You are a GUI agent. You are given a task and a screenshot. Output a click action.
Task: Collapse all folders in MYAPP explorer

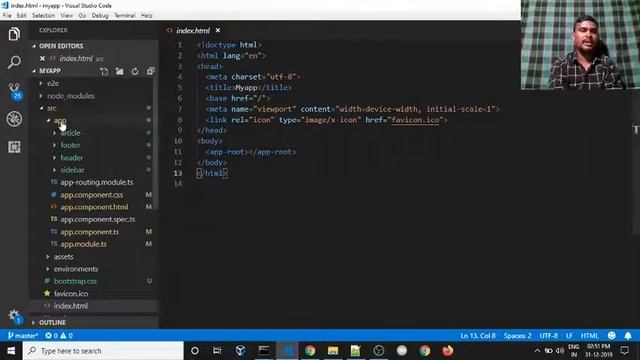151,71
